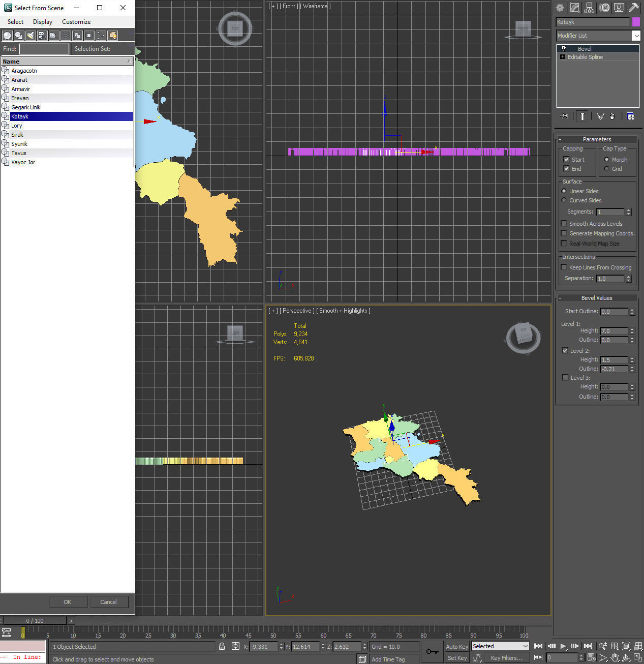Screen dimensions: 644x664
Task: Click the Set Keys key icon
Action: [x=433, y=652]
